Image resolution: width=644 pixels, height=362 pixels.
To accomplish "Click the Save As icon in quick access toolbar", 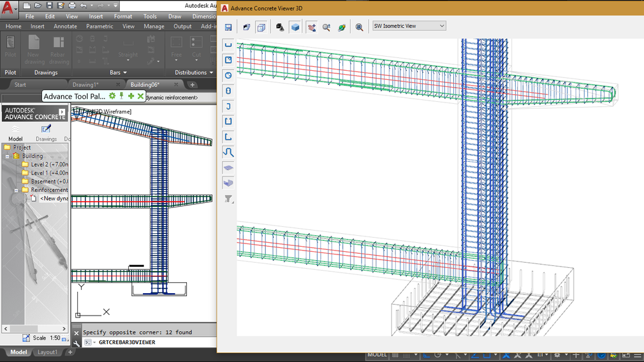I will click(x=61, y=6).
